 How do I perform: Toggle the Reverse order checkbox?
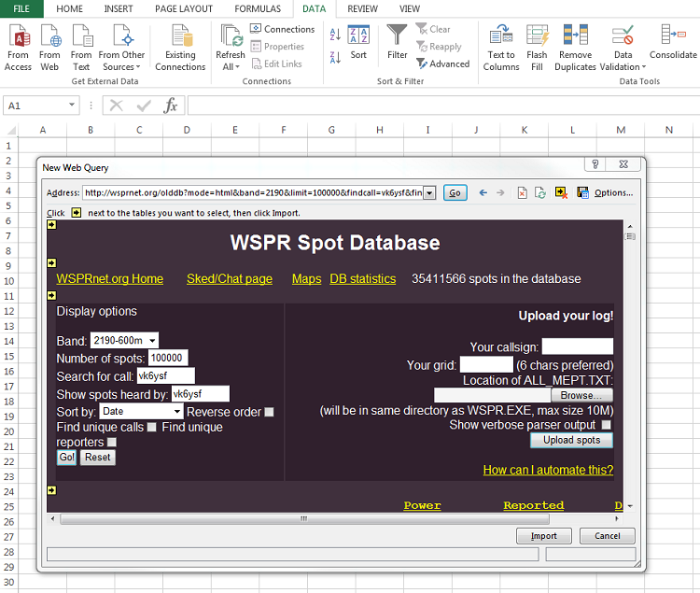pos(270,412)
